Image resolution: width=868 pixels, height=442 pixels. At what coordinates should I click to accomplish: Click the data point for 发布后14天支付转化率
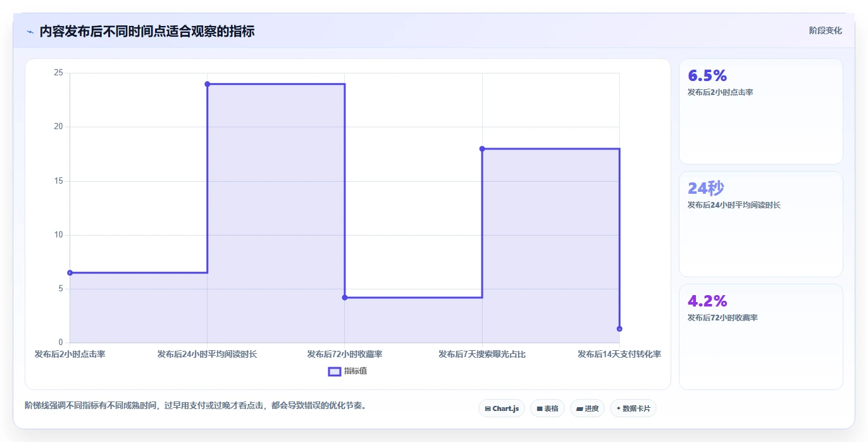pyautogui.click(x=619, y=329)
